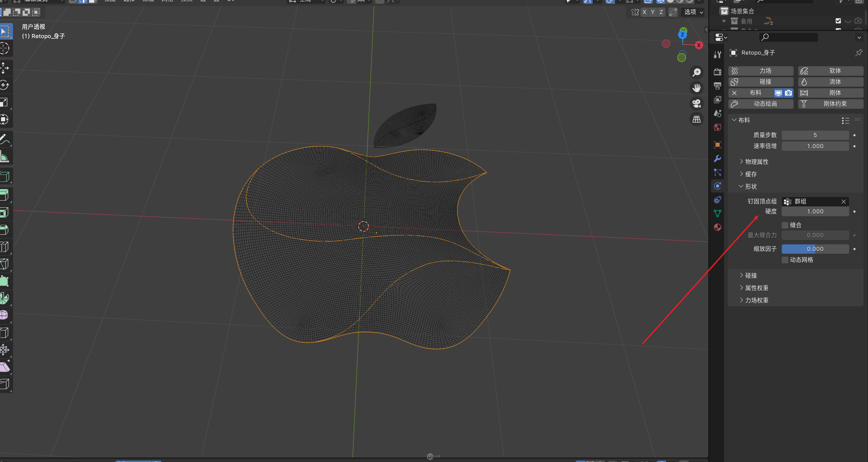The width and height of the screenshot is (868, 462).
Task: Toggle auto merge vertices button
Action: [x=673, y=12]
